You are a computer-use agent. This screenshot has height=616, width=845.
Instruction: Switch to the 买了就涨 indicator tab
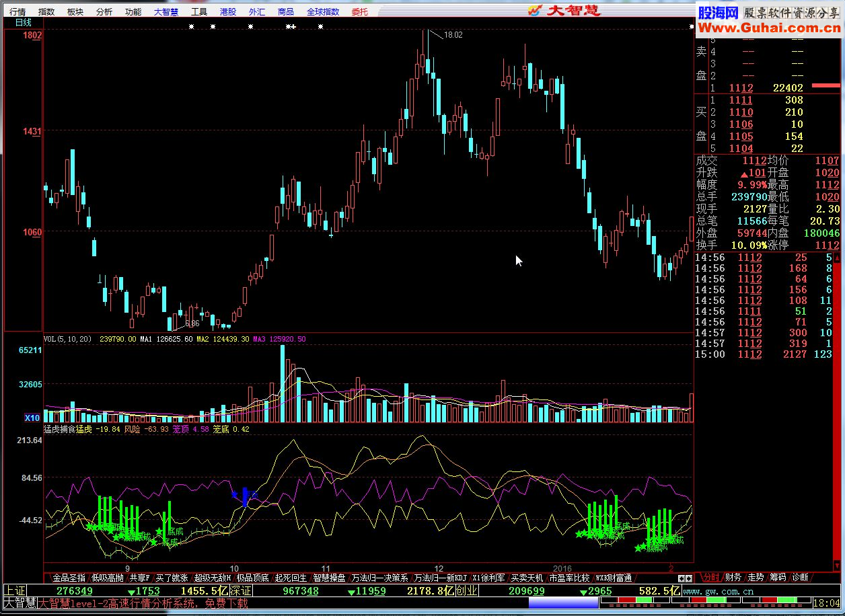[172, 578]
